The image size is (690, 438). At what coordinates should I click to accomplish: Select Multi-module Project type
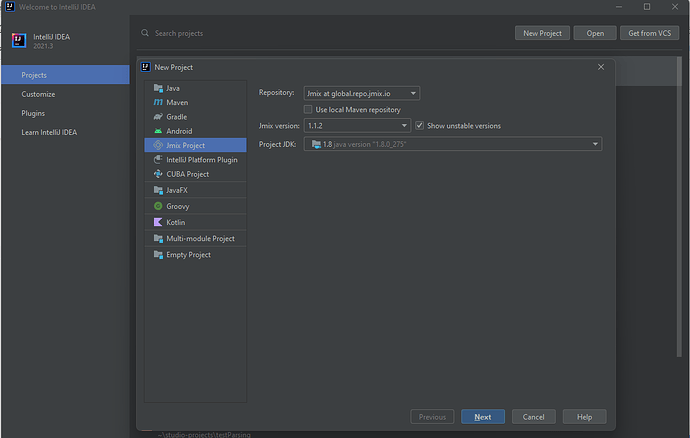click(195, 238)
